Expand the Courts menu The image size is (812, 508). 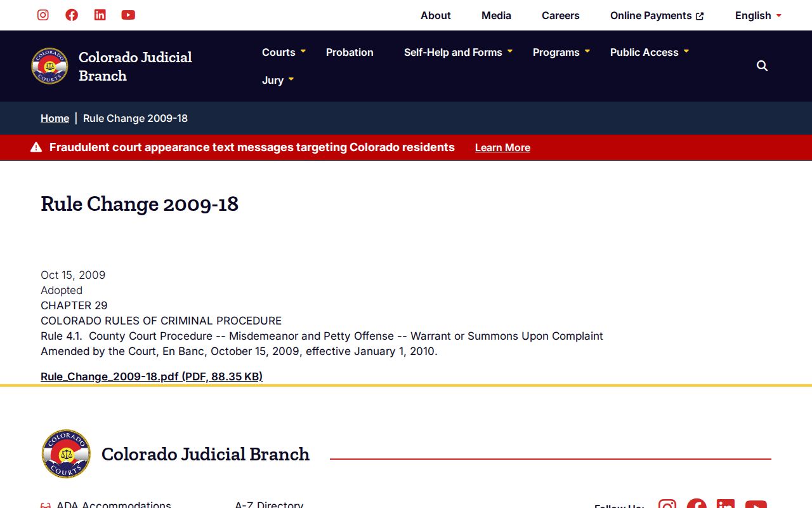tap(284, 52)
